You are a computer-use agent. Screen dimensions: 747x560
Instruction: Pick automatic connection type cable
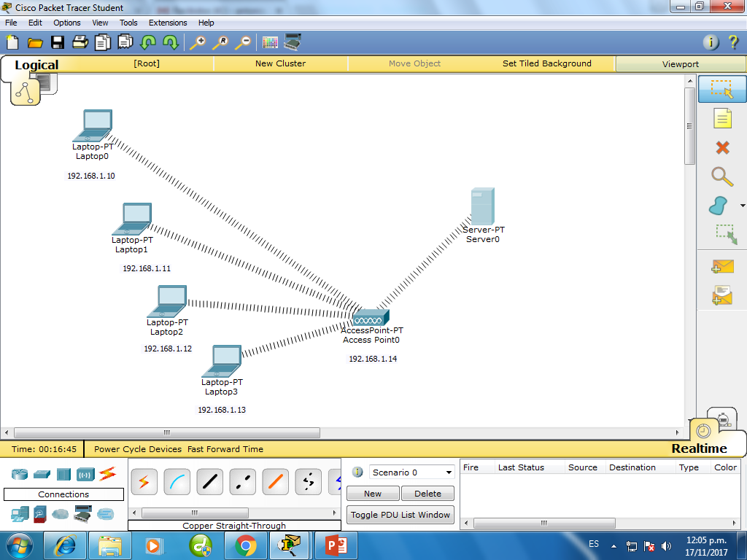click(x=144, y=482)
